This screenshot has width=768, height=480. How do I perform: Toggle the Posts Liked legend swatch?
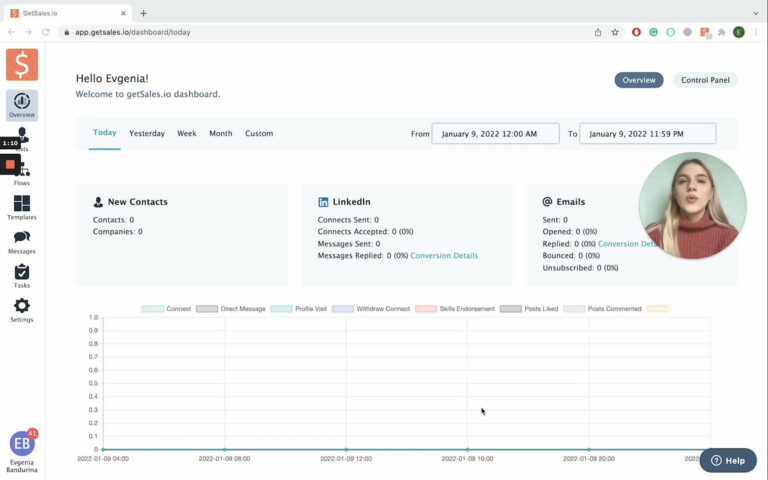510,309
